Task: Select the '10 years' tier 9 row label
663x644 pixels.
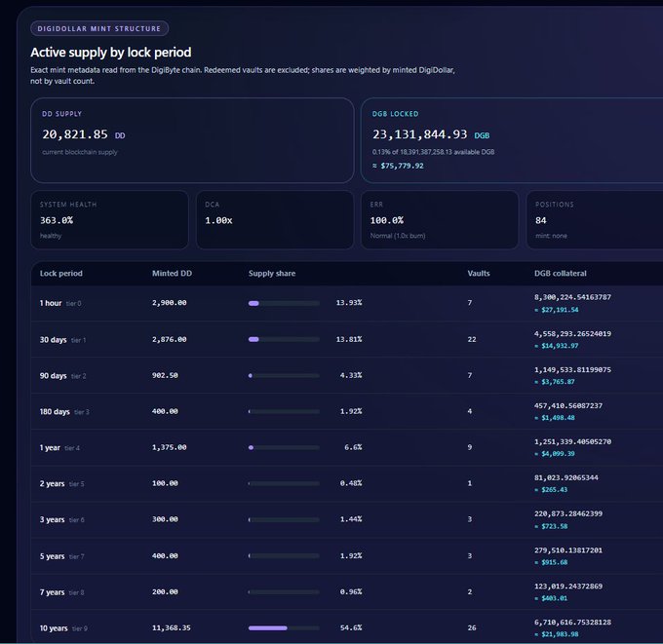Action: click(54, 628)
